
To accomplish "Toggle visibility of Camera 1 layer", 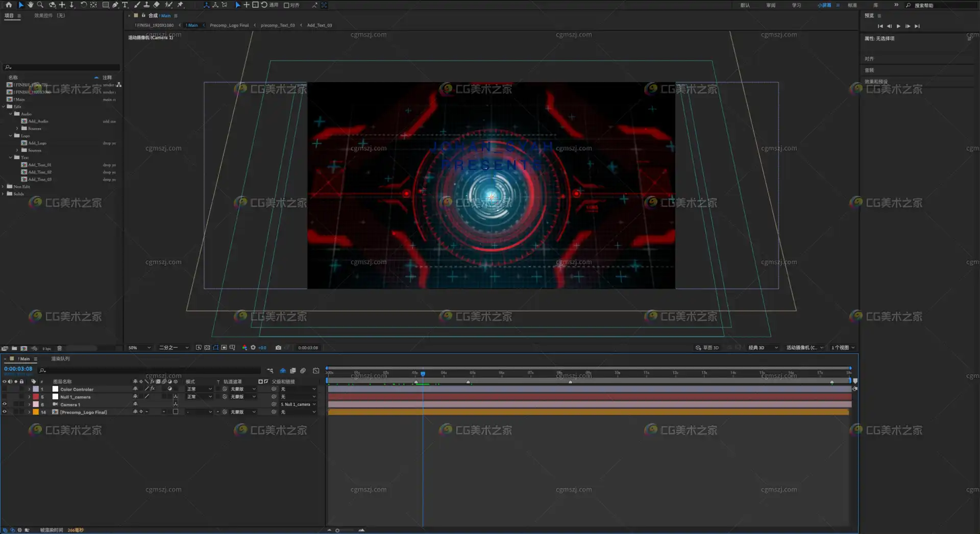I will click(5, 404).
